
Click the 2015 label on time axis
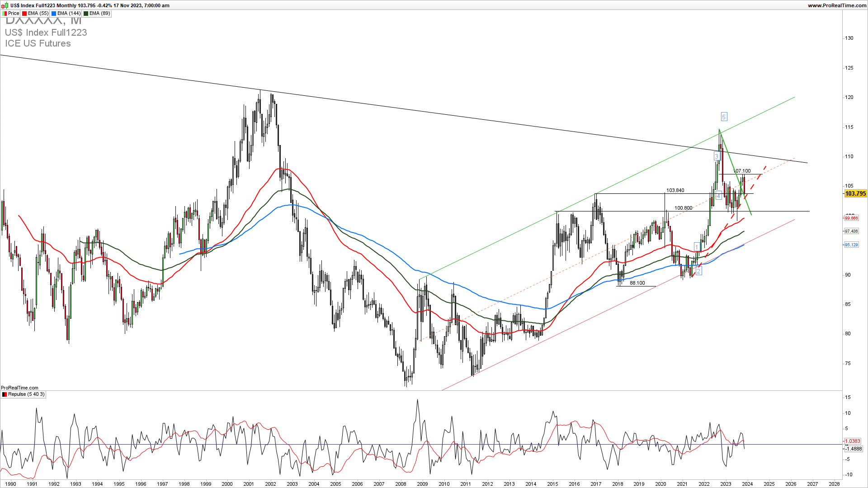pos(552,484)
